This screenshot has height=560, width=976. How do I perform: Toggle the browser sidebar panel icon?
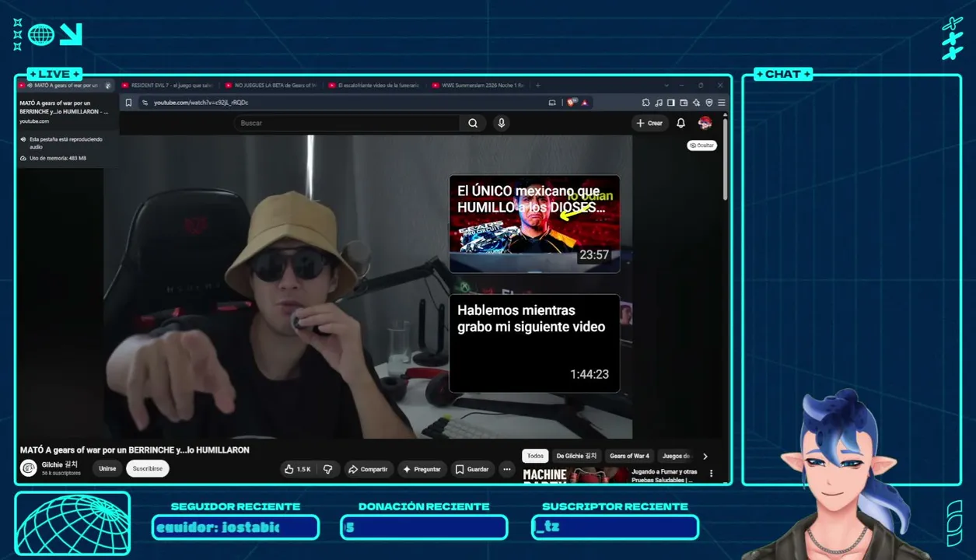[671, 103]
